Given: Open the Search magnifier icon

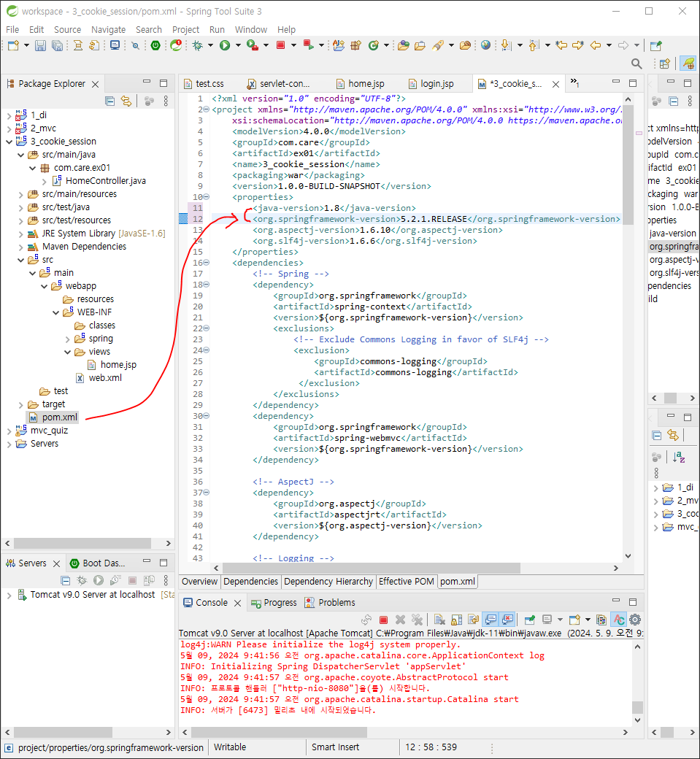Looking at the screenshot, I should [x=636, y=63].
